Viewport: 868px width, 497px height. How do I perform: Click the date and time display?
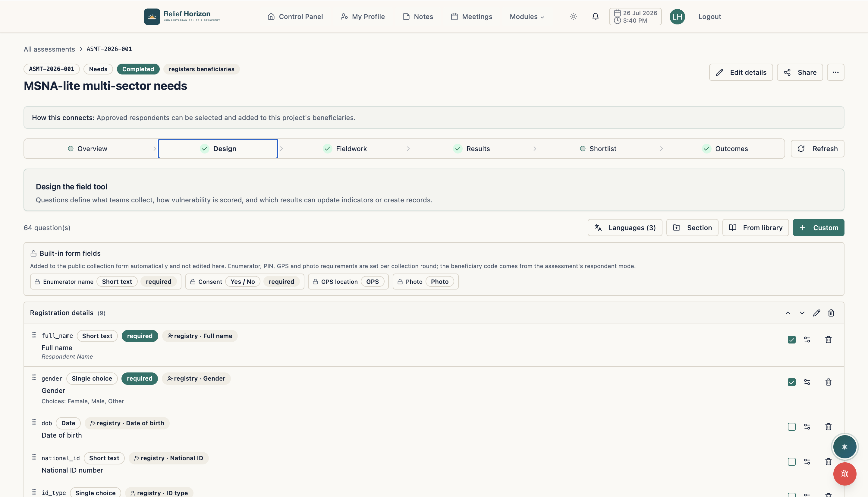(635, 17)
